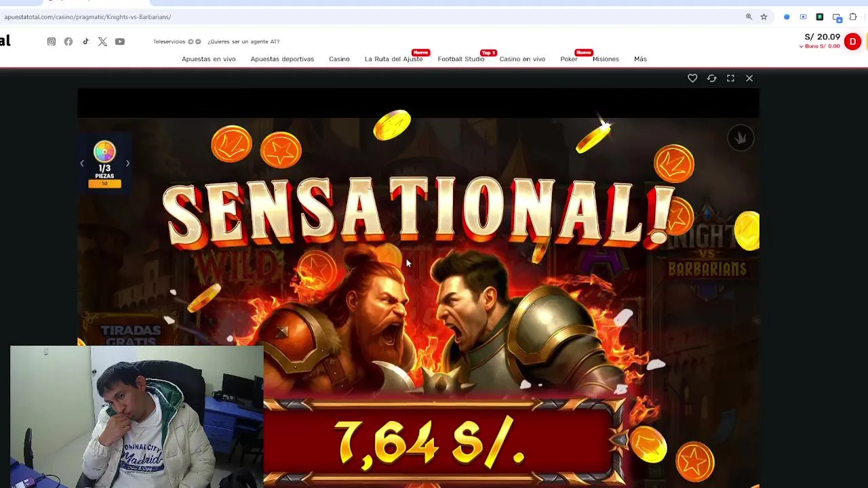This screenshot has width=868, height=488.
Task: Open the TikTok social link icon
Action: tap(85, 41)
